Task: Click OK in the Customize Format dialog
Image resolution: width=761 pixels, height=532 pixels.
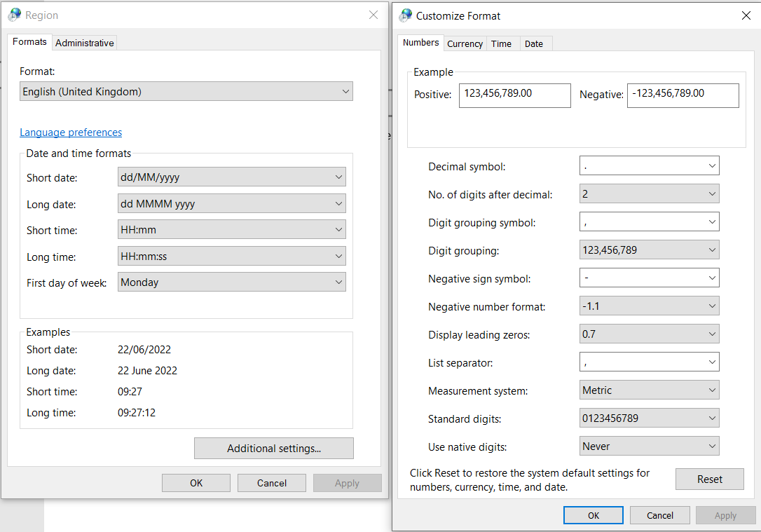Action: click(x=593, y=515)
